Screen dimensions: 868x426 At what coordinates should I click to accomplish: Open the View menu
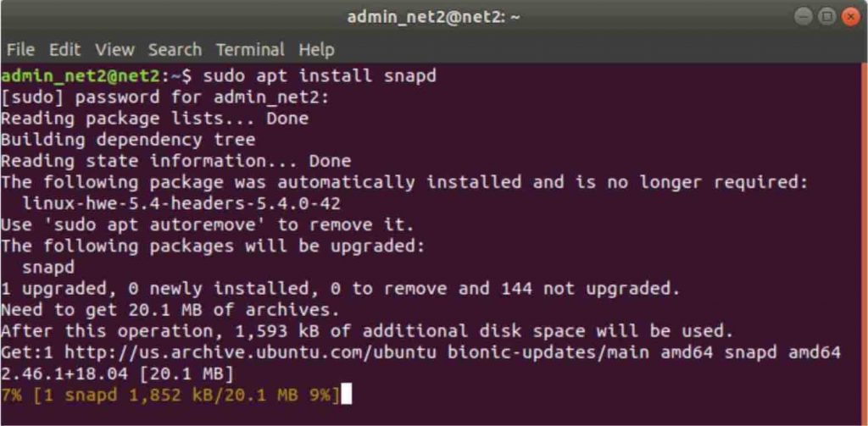[114, 49]
